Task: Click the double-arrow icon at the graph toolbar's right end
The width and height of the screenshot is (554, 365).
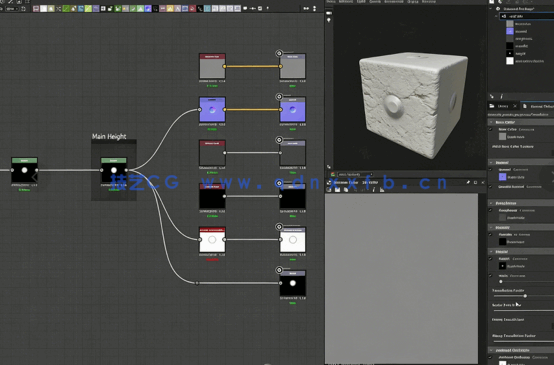Action: point(306,8)
